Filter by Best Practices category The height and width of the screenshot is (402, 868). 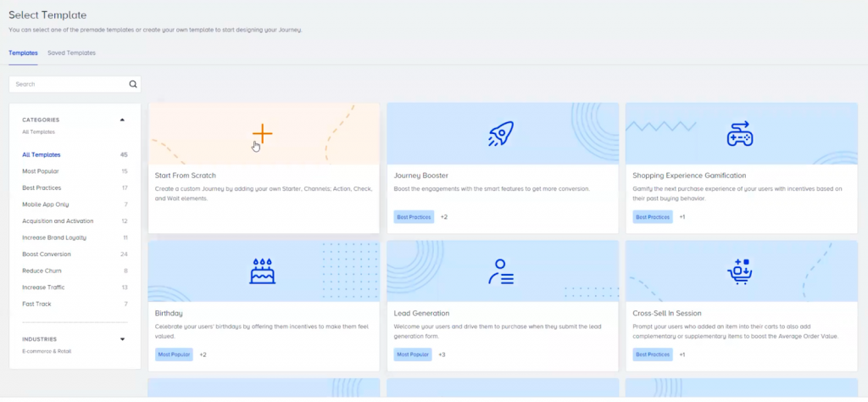tap(42, 187)
